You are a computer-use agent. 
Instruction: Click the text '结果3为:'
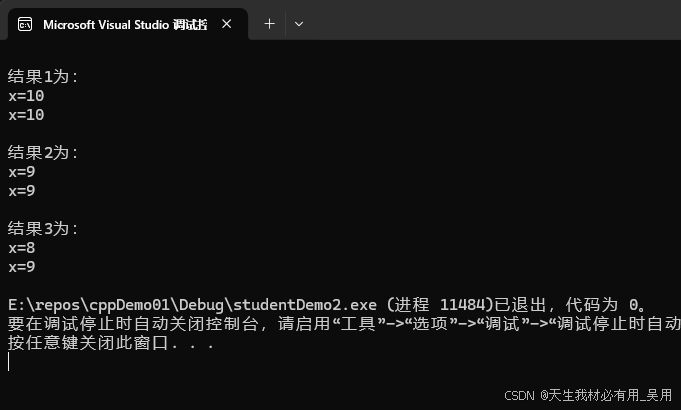tap(43, 229)
